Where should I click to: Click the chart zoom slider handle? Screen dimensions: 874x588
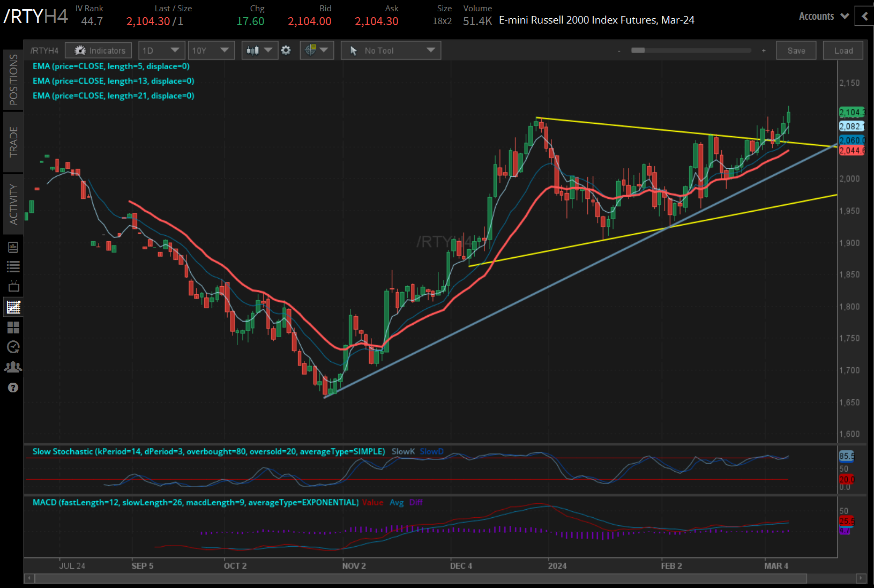(x=638, y=50)
